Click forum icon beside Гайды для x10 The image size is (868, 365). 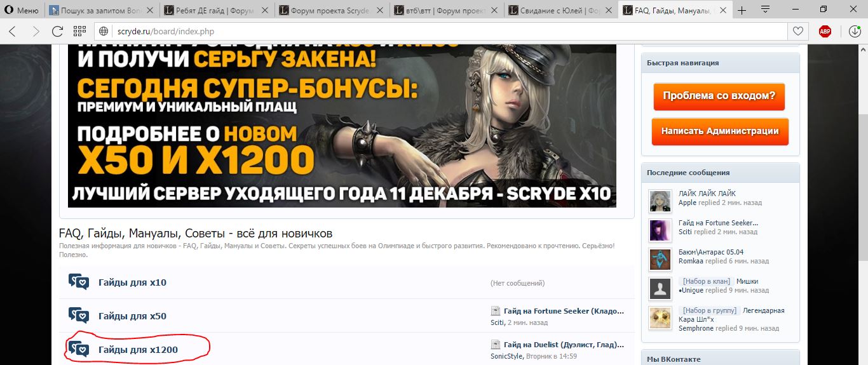coord(79,282)
